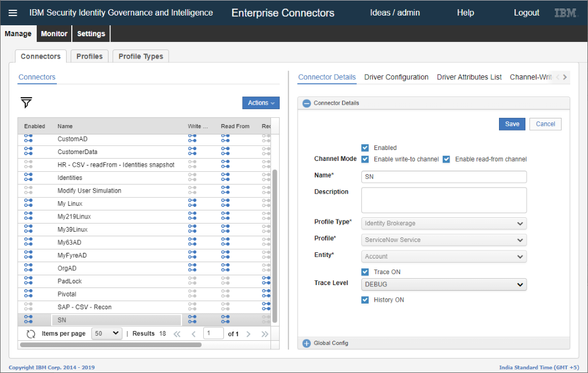Open the Entity dropdown showing Account
This screenshot has width=588, height=373.
[x=444, y=256]
